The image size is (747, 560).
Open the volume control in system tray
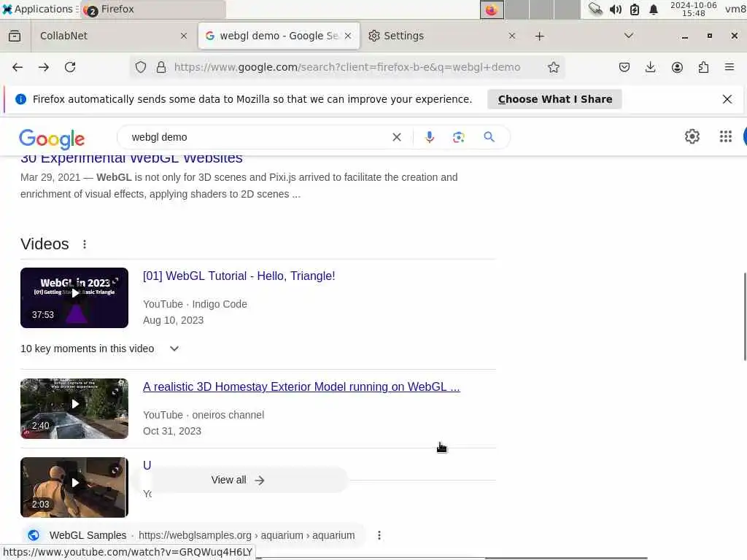tap(615, 9)
